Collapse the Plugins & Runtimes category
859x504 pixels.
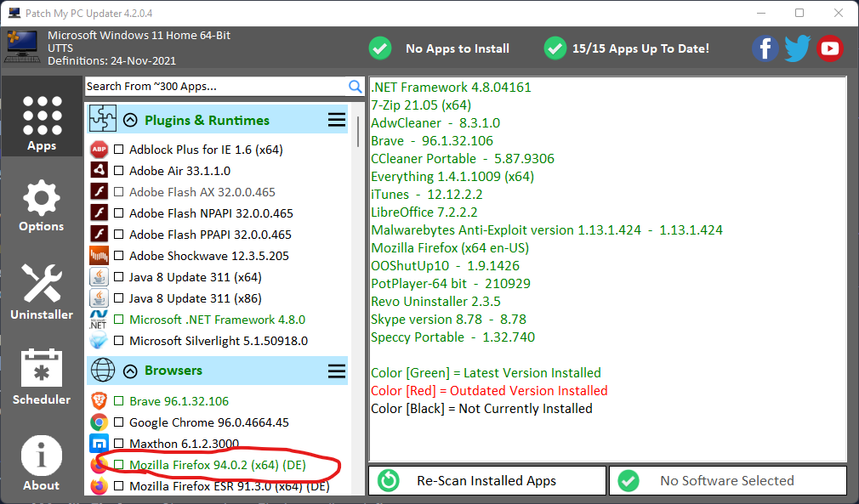(x=130, y=121)
